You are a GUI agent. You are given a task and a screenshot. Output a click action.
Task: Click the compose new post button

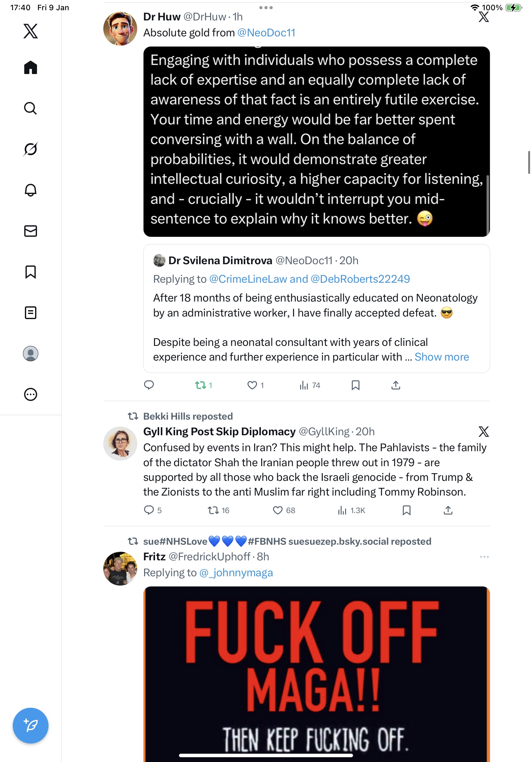click(x=31, y=725)
